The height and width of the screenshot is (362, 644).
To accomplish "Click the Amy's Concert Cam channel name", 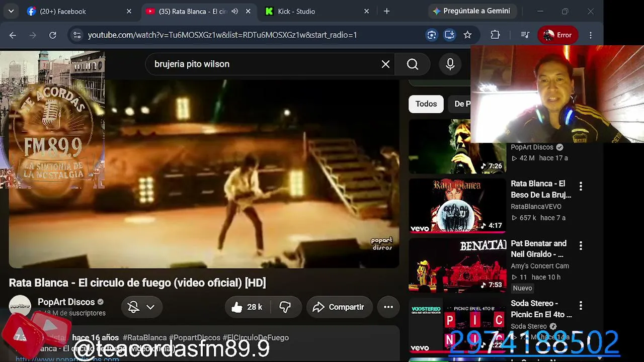I will point(540,266).
